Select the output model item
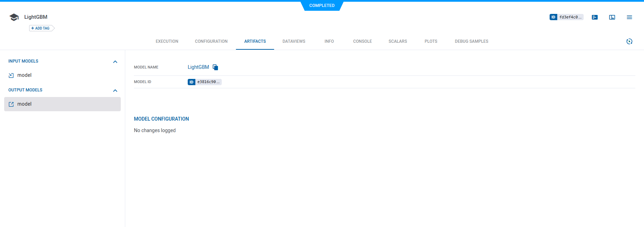The width and height of the screenshot is (644, 227). tap(24, 104)
